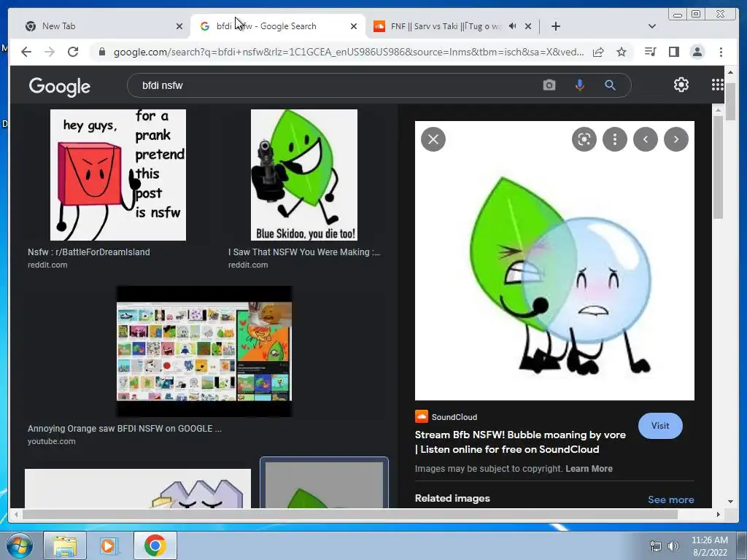The width and height of the screenshot is (747, 560).
Task: Select the highlighted grey leaf thumbnail
Action: click(x=324, y=483)
